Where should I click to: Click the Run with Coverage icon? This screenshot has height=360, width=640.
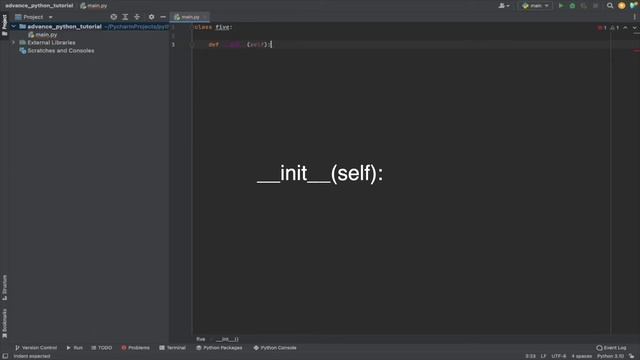tap(584, 6)
